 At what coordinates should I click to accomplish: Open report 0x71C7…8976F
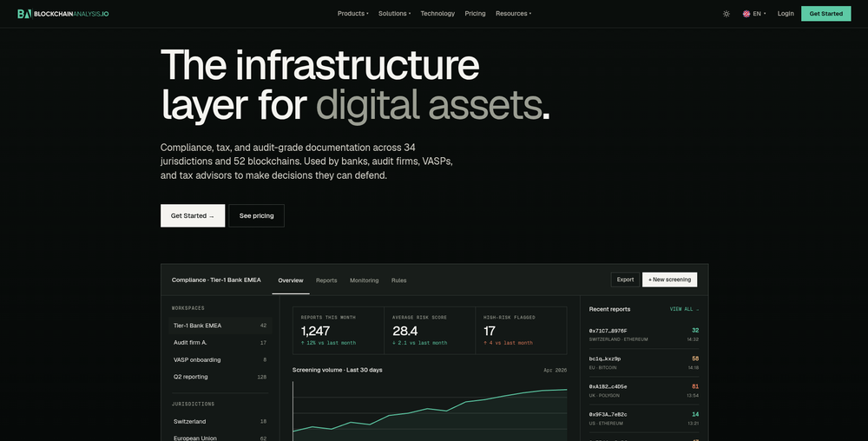(644, 335)
